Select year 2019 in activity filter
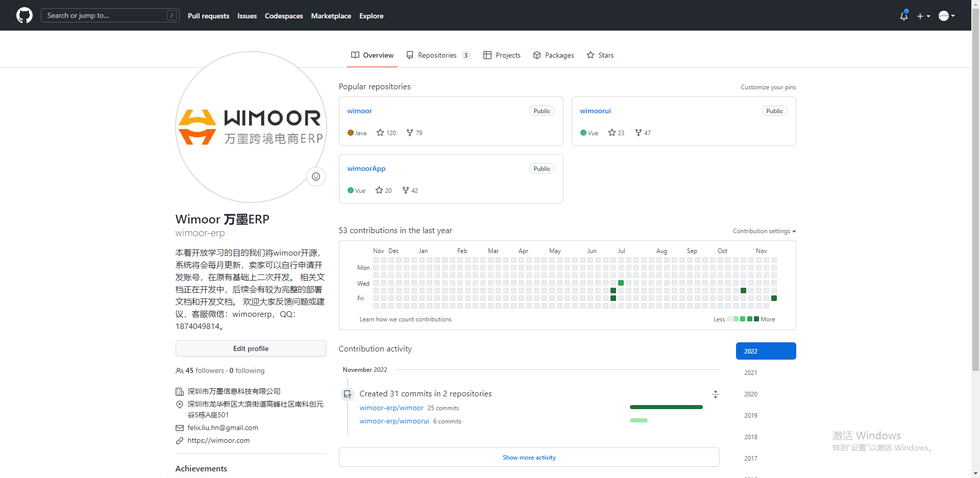The width and height of the screenshot is (980, 478). coord(750,416)
